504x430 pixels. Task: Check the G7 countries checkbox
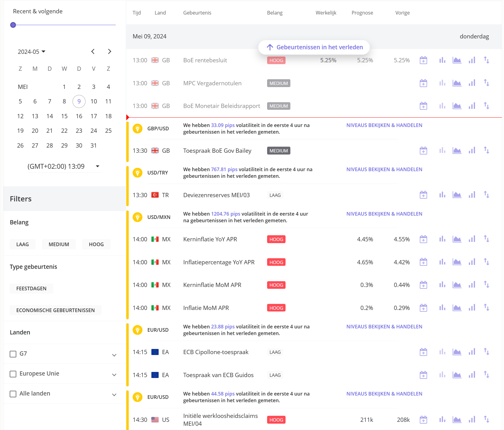point(13,354)
